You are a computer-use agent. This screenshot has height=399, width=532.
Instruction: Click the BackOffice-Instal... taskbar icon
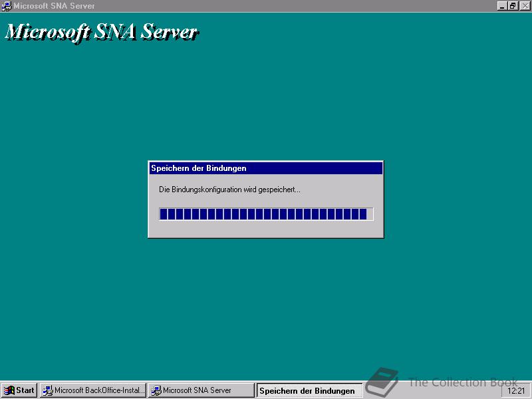point(47,390)
